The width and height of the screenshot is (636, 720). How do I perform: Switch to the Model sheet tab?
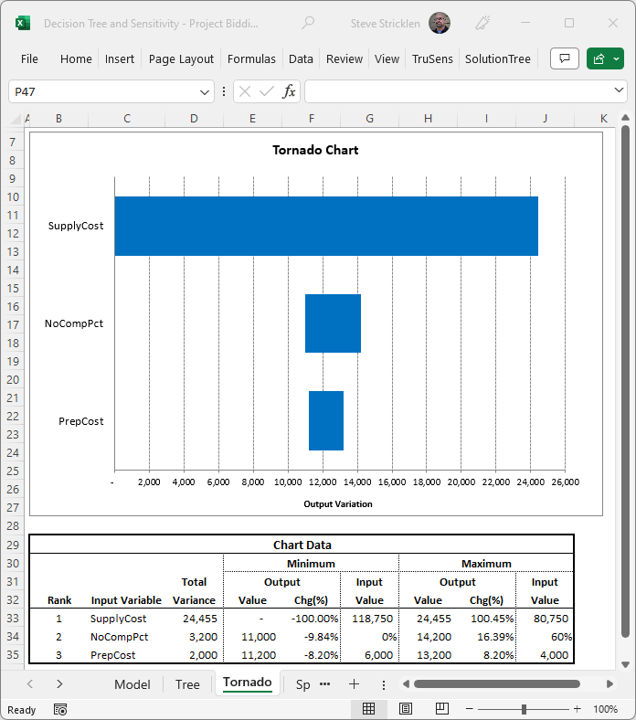(132, 684)
